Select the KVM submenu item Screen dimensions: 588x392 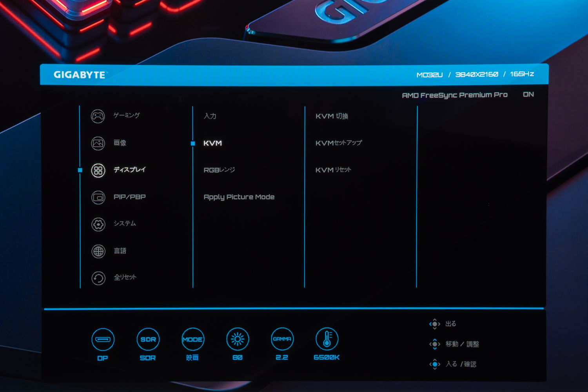point(213,143)
